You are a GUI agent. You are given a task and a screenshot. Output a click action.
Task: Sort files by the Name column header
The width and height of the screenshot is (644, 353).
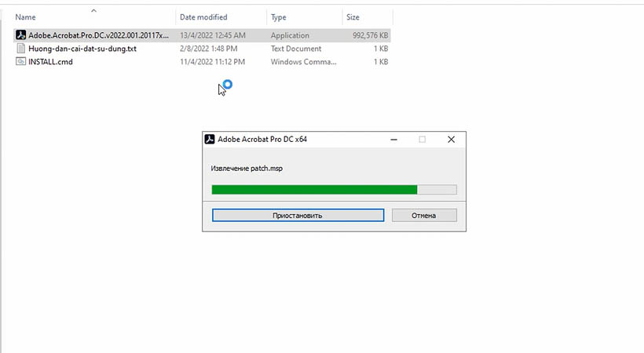(25, 17)
